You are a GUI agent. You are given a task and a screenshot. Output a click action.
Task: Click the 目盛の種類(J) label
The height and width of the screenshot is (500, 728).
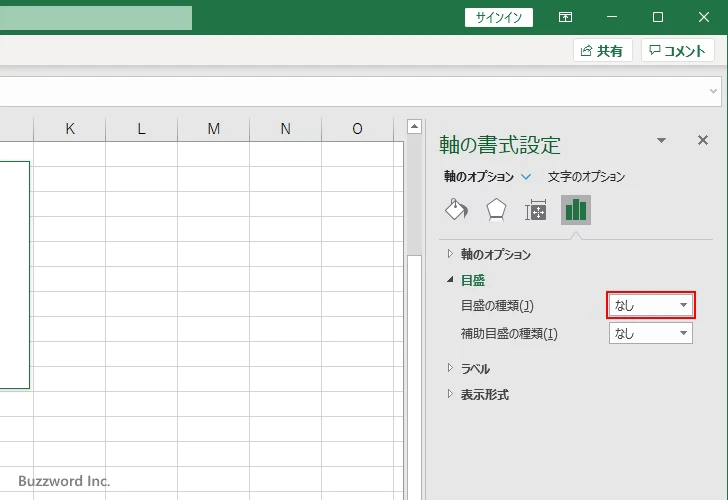coord(497,305)
